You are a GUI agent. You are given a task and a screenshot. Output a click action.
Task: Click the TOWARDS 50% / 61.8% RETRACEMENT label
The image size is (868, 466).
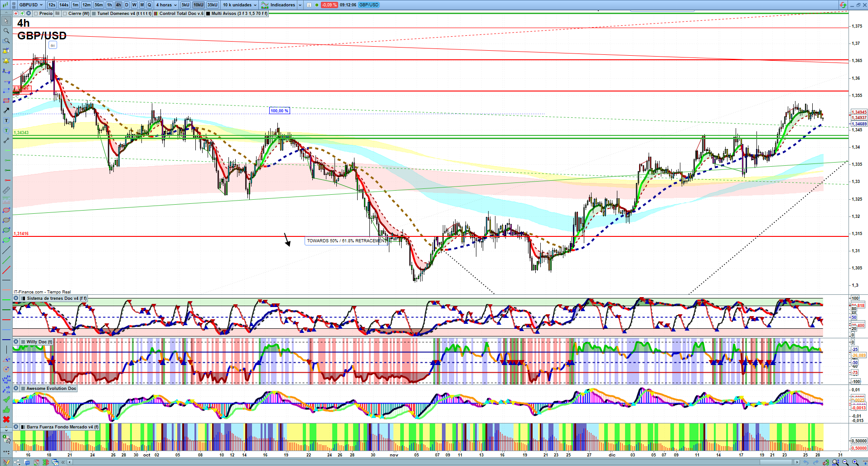click(x=346, y=241)
